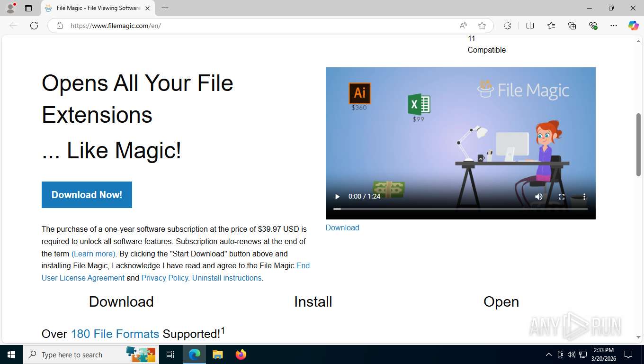The height and width of the screenshot is (364, 644).
Task: Open browser Extensions icon
Action: coord(507,26)
